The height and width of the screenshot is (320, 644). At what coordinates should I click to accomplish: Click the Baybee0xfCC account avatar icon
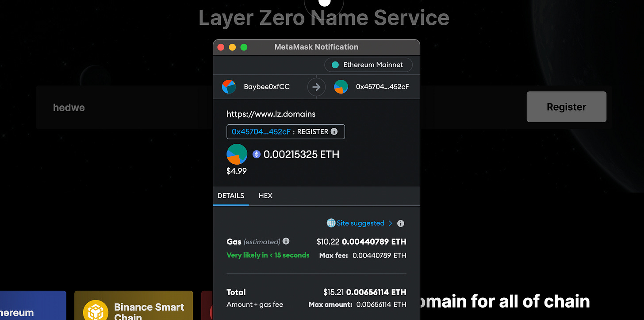coord(229,87)
